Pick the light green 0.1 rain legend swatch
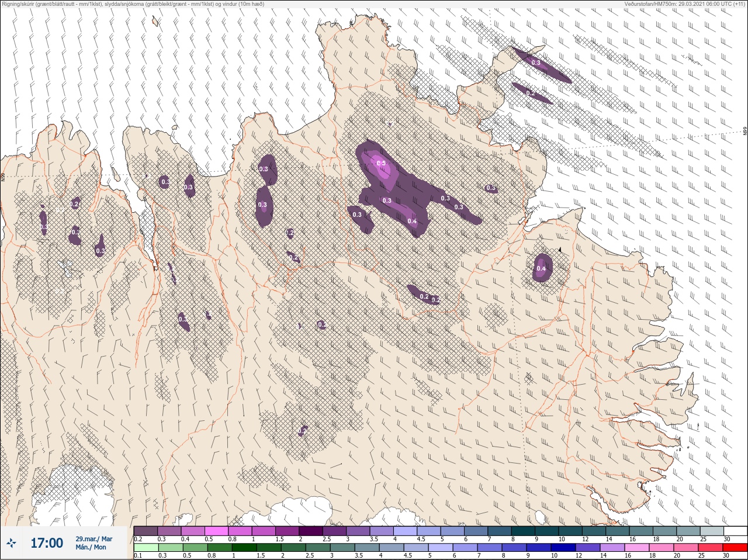 (x=146, y=548)
